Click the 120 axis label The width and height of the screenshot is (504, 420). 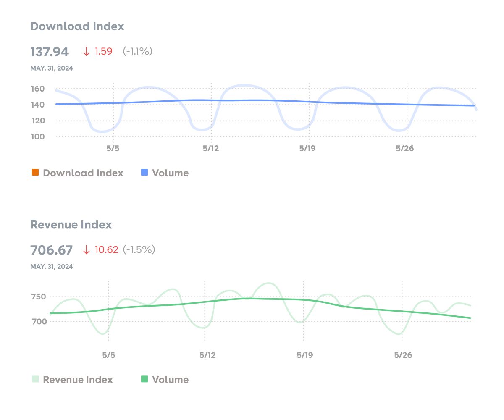click(37, 121)
